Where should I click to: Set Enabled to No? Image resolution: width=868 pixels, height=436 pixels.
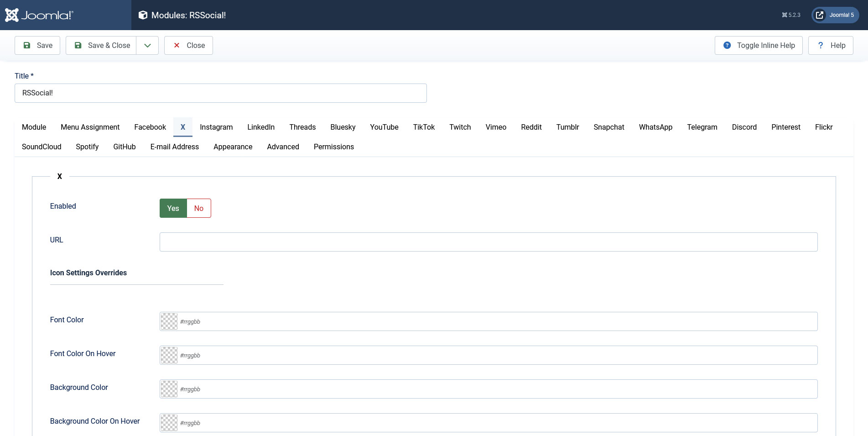point(199,208)
